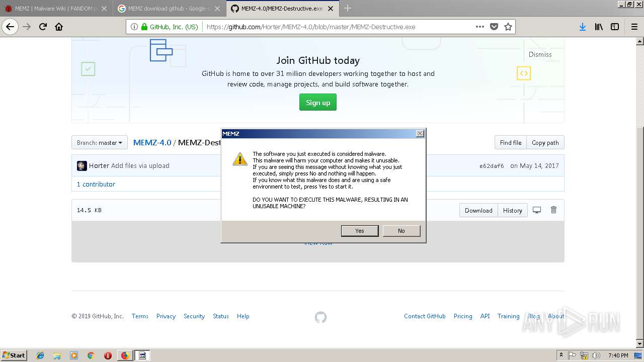Click the Copy path button

click(x=545, y=143)
